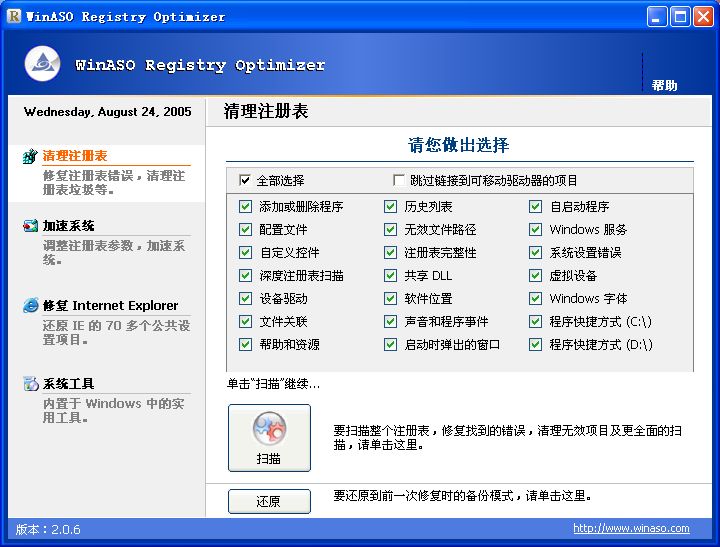Uncheck Windows 字体 option

pos(535,299)
